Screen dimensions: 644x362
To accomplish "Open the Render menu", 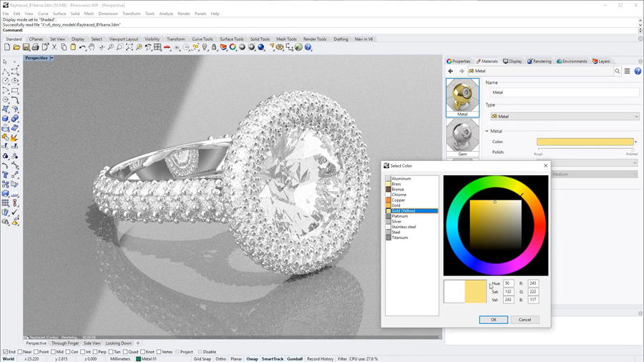I will (x=184, y=14).
